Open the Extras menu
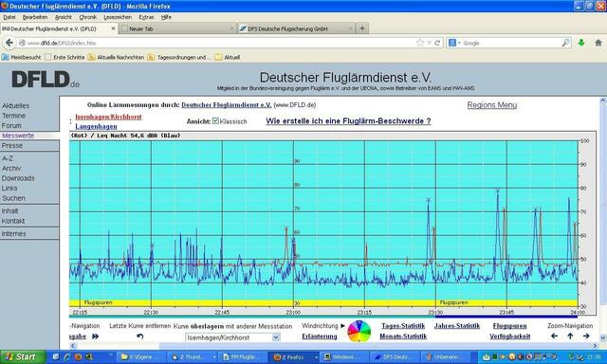The width and height of the screenshot is (607, 364). click(146, 17)
